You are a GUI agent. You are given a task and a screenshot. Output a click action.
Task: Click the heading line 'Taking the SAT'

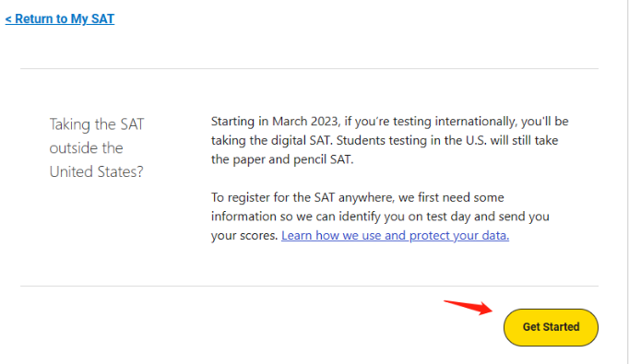coord(97,124)
